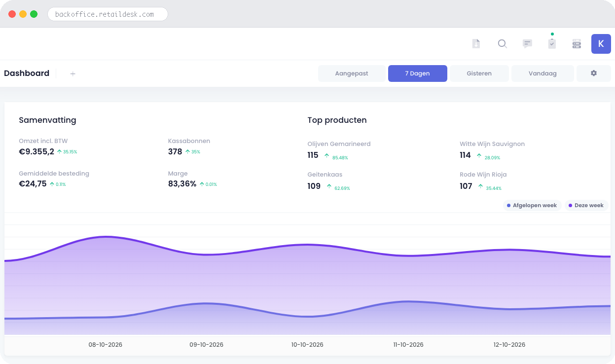Click the Marge value 83,36%
The width and height of the screenshot is (615, 364).
pos(182,183)
